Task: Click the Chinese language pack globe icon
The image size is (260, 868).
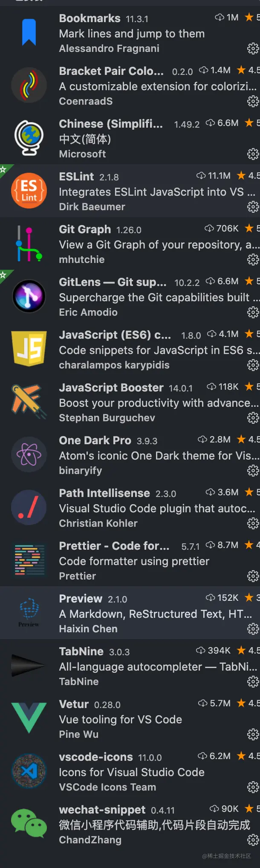Action: pyautogui.click(x=29, y=138)
